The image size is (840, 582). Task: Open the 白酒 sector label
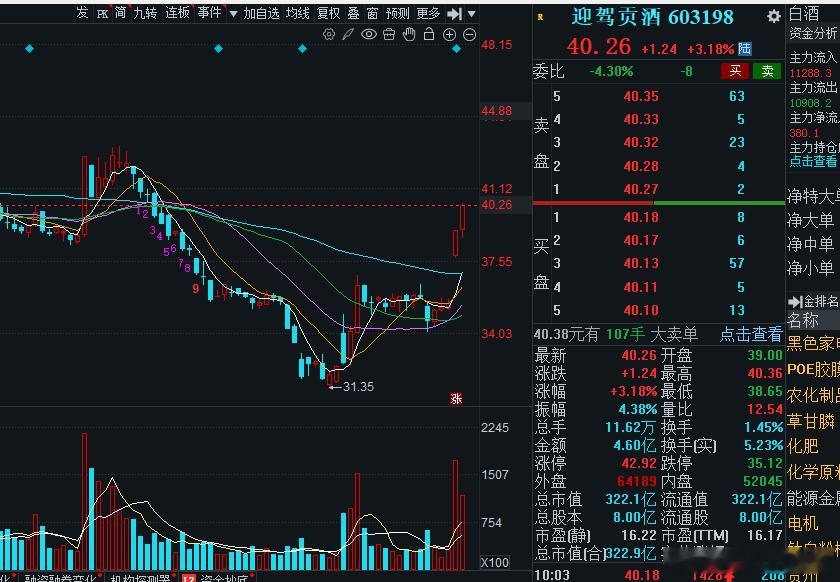[805, 13]
